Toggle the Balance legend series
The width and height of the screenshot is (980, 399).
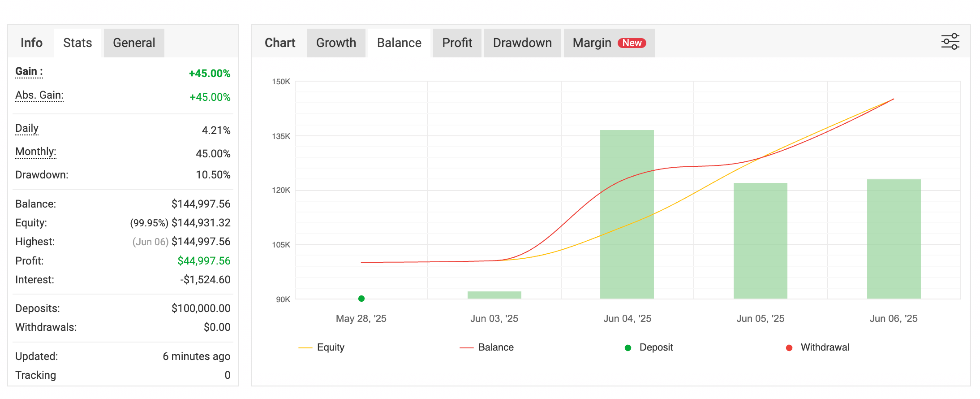(487, 347)
